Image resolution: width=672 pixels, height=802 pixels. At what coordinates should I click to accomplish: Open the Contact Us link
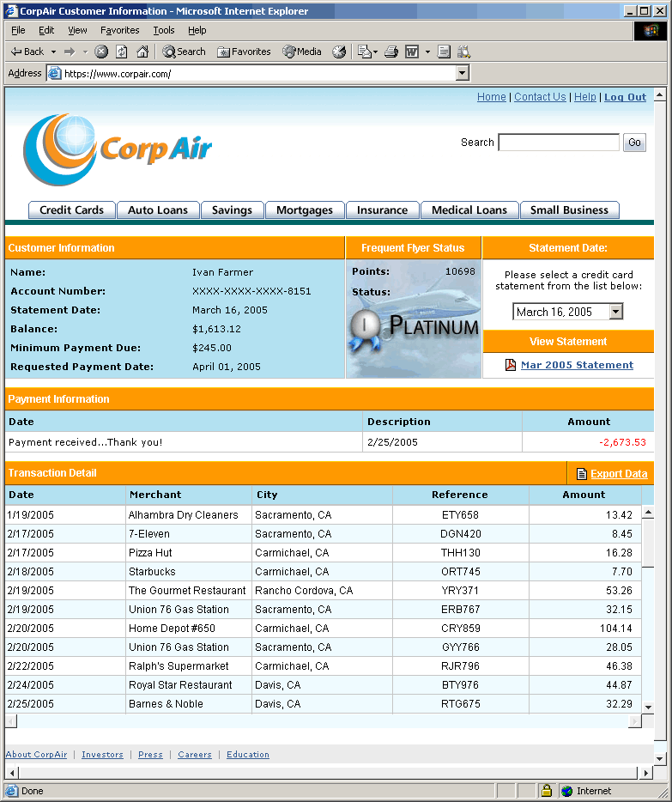[x=540, y=97]
